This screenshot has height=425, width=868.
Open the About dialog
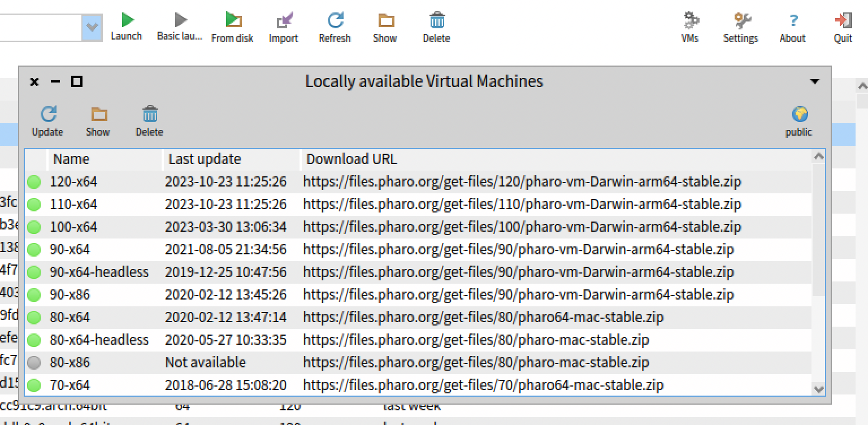(x=792, y=21)
